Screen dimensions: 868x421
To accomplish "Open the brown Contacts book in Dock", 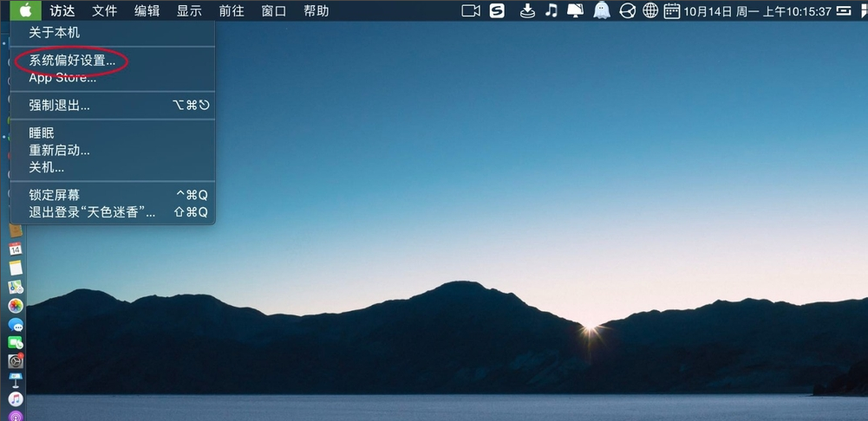I will pos(16,230).
